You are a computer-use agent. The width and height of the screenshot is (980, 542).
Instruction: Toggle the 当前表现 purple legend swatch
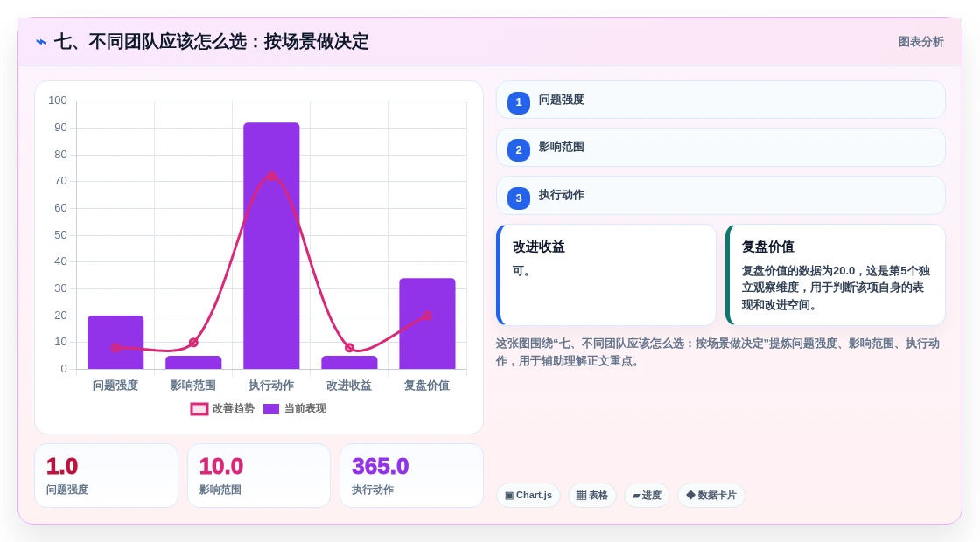[x=271, y=409]
